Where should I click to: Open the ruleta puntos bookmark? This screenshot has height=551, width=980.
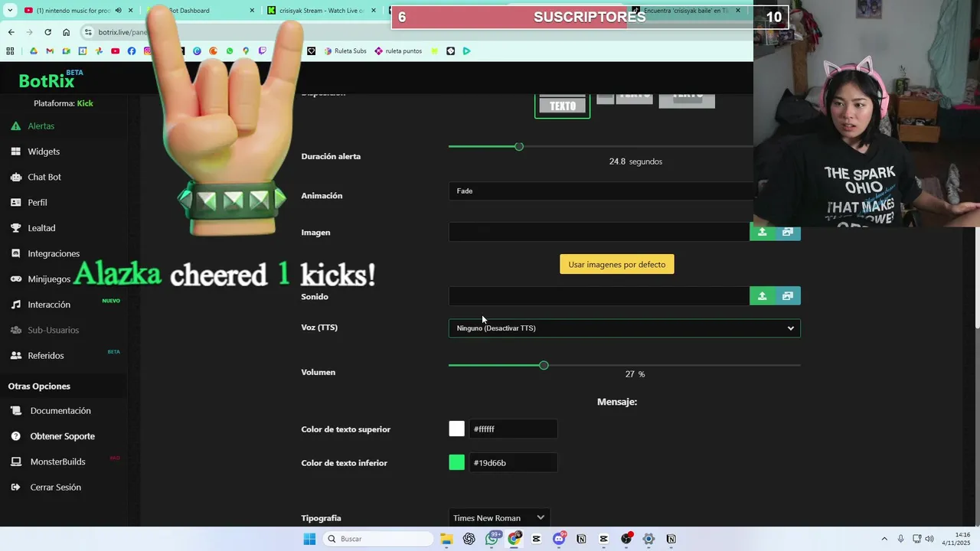click(398, 51)
